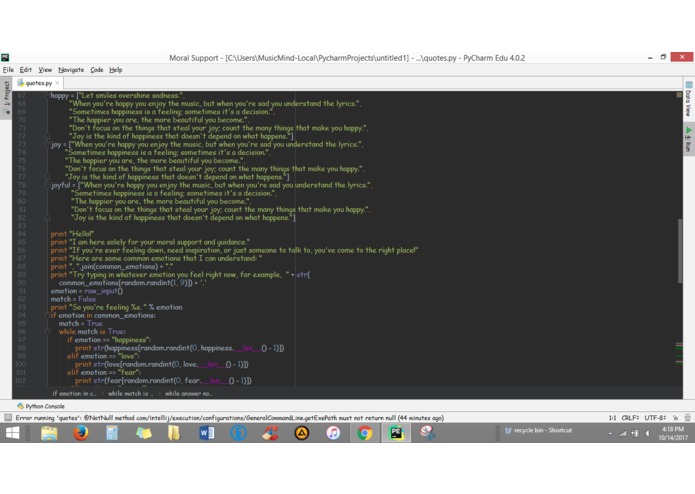This screenshot has height=494, width=695.
Task: Click the 'while match is ..' breadcrumb
Action: [x=130, y=393]
